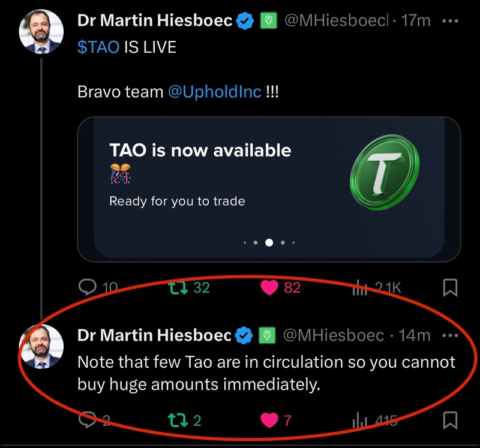
Task: Click the verified badge on first tweet
Action: (244, 21)
